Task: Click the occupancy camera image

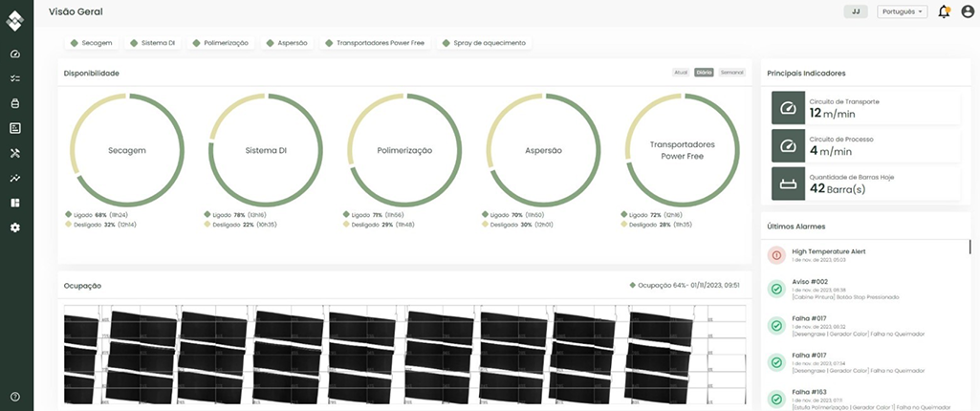Action: (x=405, y=355)
